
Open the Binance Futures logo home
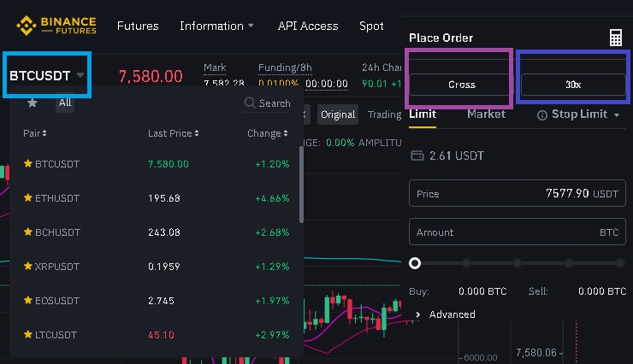[x=56, y=26]
